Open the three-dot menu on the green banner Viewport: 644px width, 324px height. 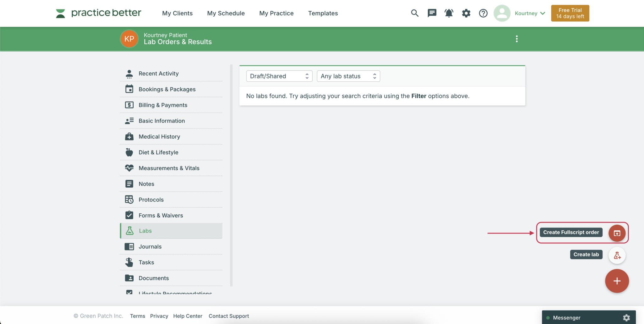pos(516,39)
